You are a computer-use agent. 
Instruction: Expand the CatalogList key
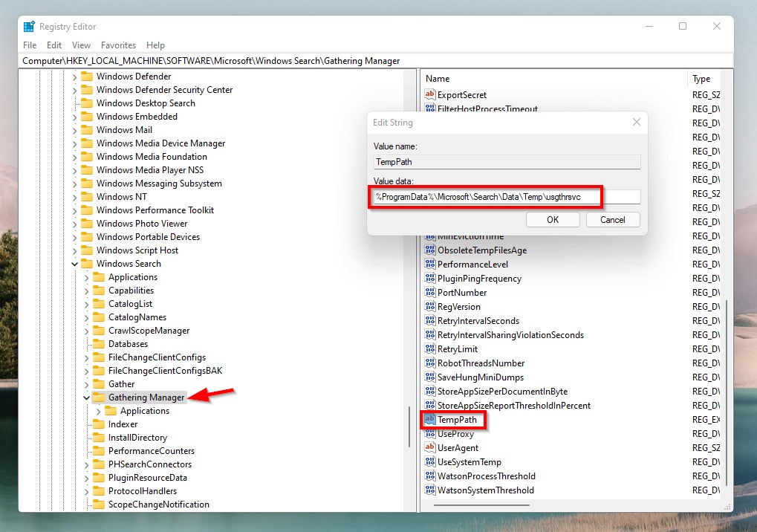[86, 304]
